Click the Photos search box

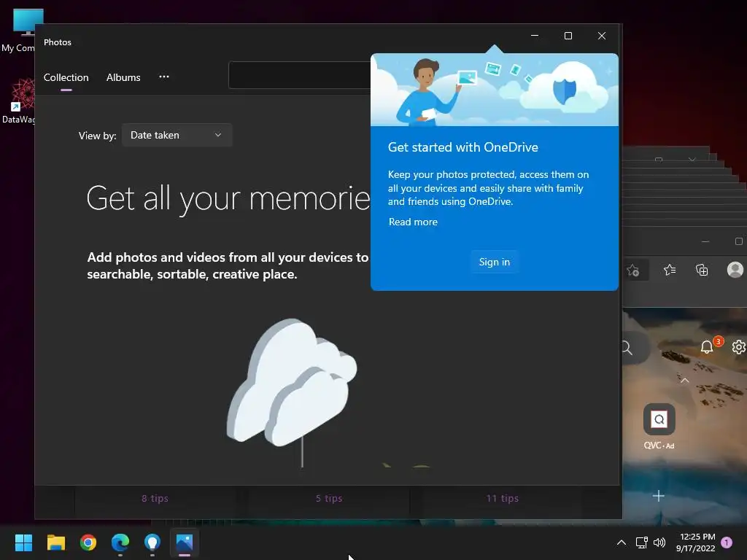point(300,75)
